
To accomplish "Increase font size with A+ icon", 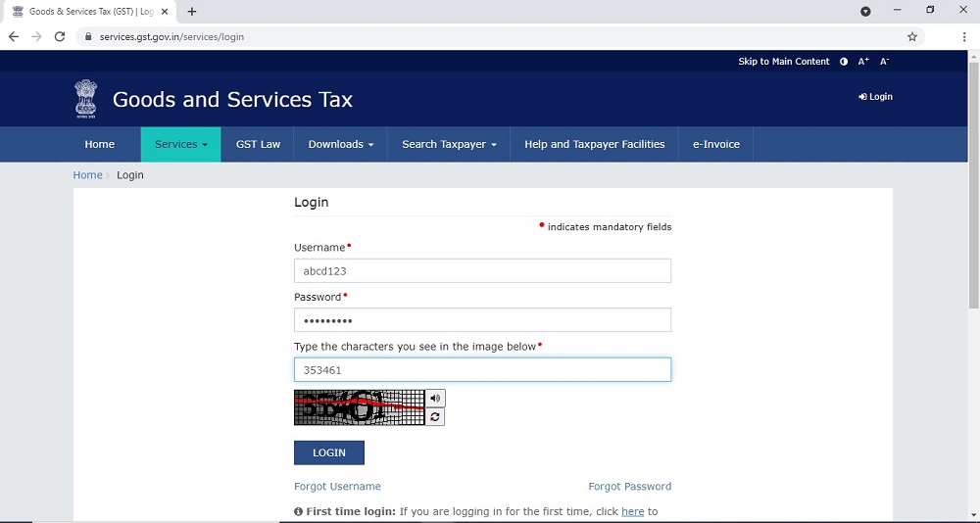I will (x=863, y=62).
